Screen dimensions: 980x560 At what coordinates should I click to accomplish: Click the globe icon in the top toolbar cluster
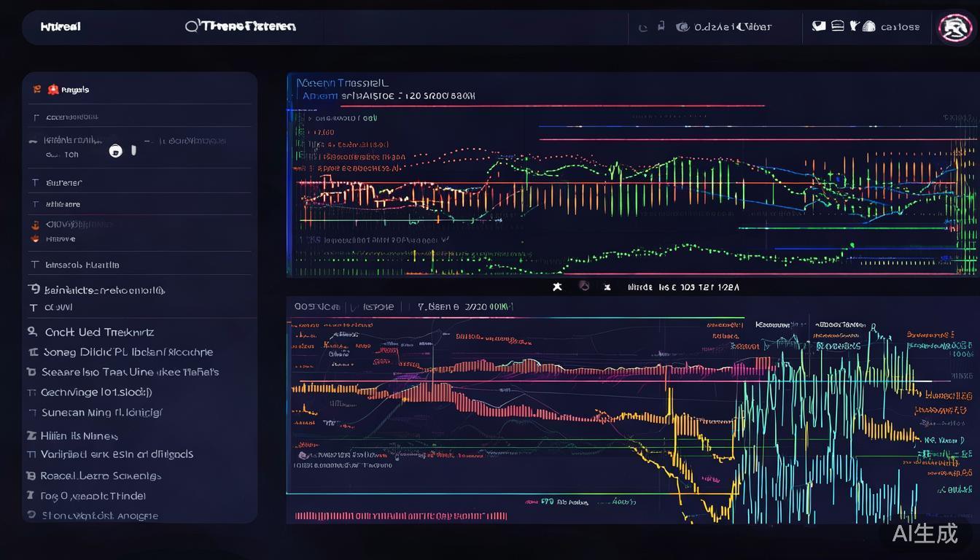pyautogui.click(x=682, y=26)
